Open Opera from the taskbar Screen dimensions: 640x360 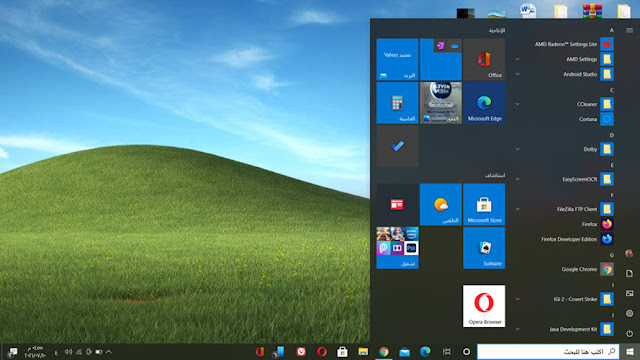click(322, 351)
